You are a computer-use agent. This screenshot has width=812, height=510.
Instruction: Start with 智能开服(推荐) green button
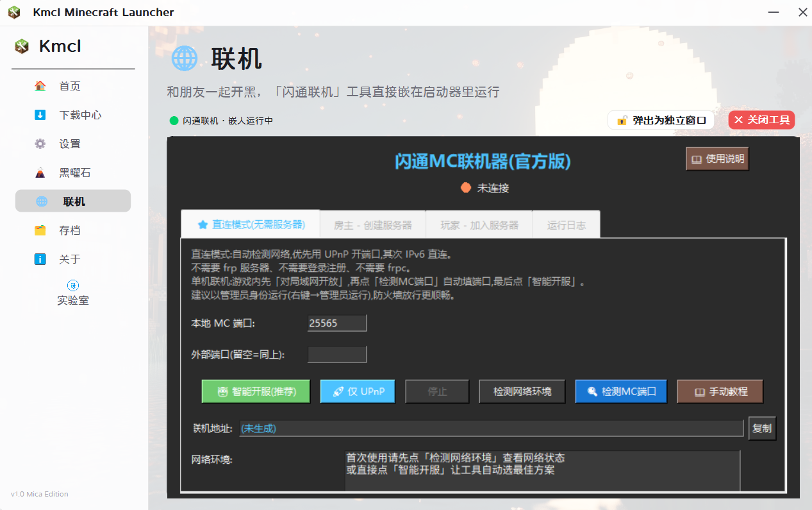[x=256, y=391]
